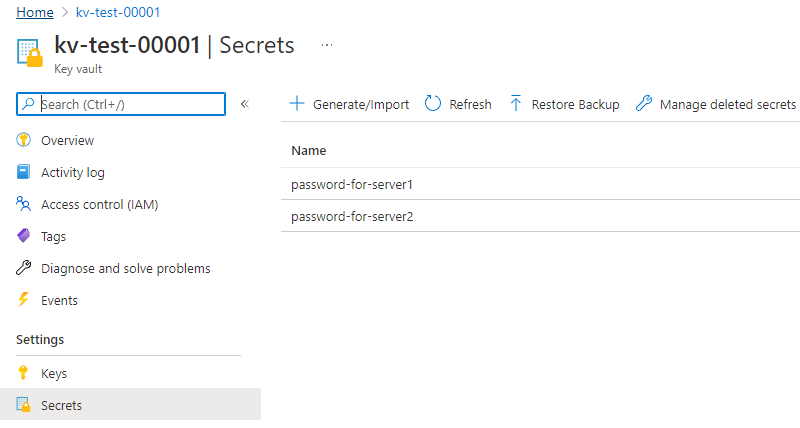This screenshot has width=800, height=428.
Task: Click the wrench icon for deleted secrets
Action: pos(644,104)
